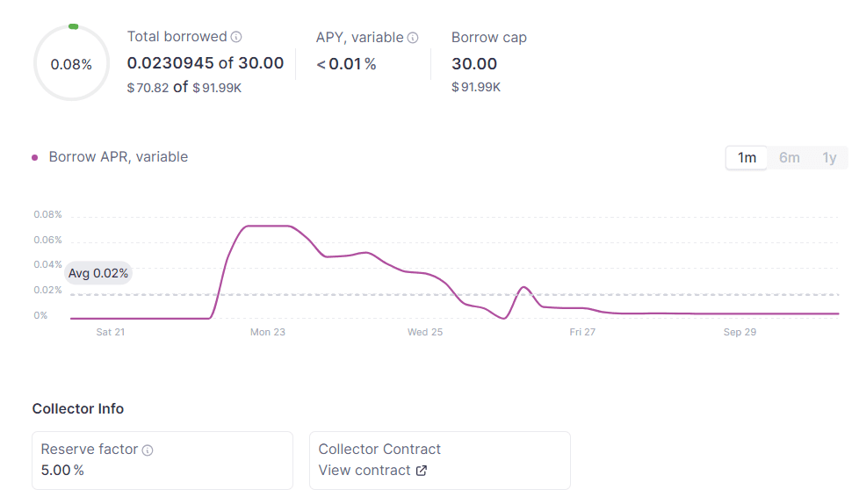Click the Sep 29 date on the chart axis

coord(739,332)
